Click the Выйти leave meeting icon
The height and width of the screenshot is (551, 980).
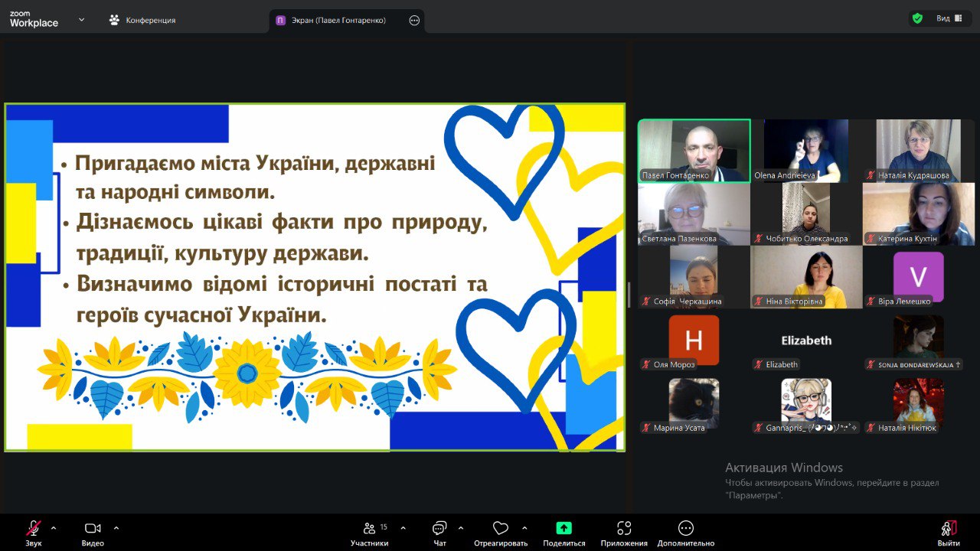tap(948, 529)
